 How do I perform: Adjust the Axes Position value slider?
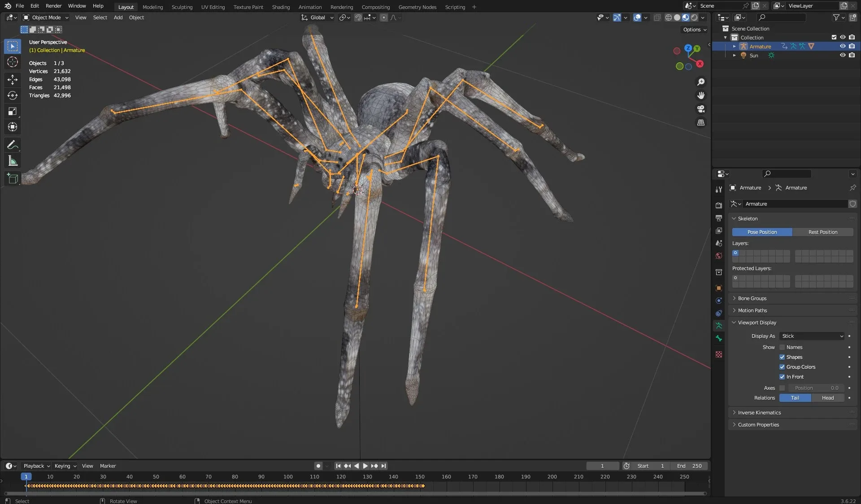[815, 388]
